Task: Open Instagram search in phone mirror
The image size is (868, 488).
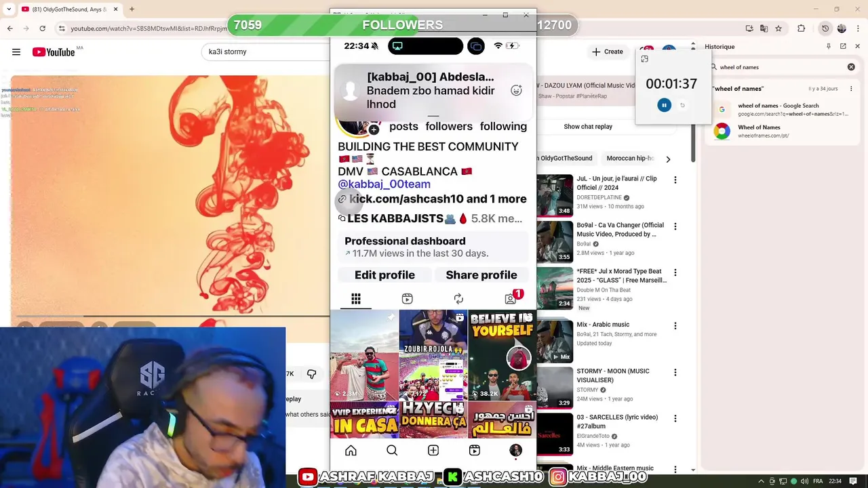Action: tap(392, 451)
